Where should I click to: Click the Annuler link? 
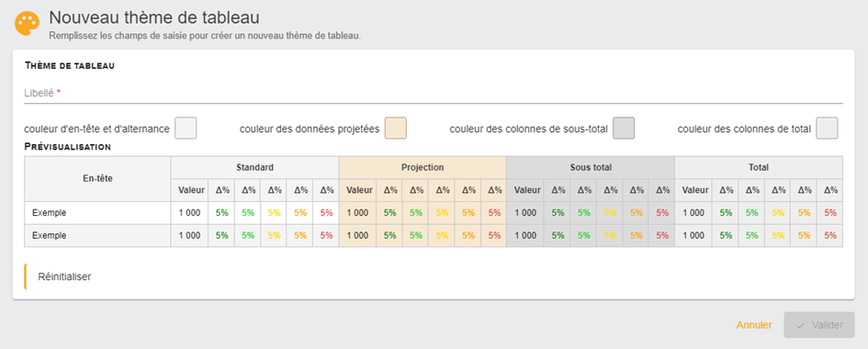(x=754, y=325)
